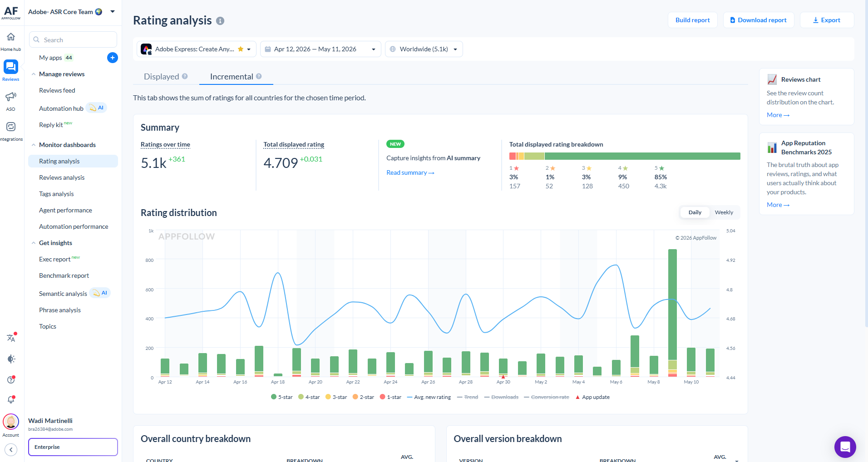This screenshot has height=462, width=868.
Task: Toggle the 4-star legend series
Action: tap(309, 397)
